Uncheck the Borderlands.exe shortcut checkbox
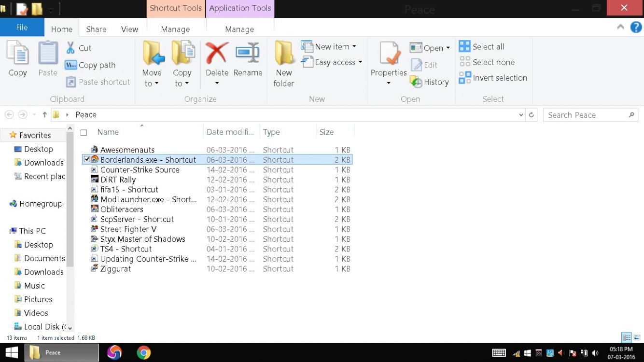The width and height of the screenshot is (644, 362). 87,160
